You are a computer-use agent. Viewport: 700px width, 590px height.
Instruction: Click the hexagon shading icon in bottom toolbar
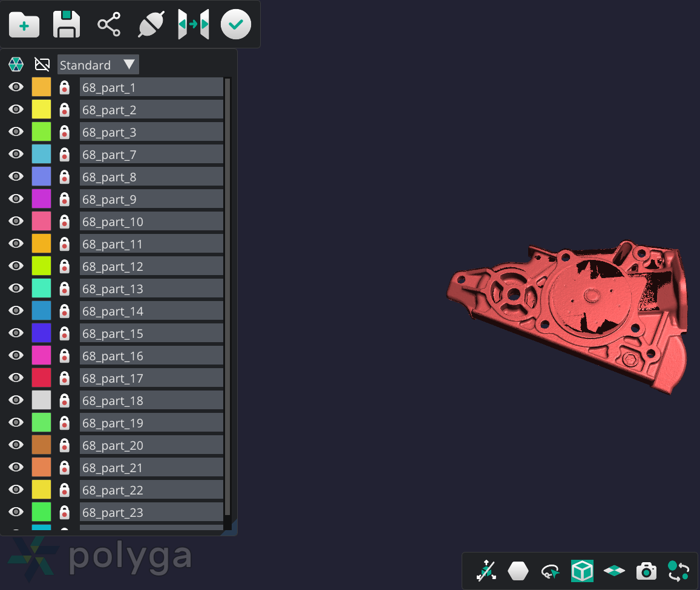(518, 570)
